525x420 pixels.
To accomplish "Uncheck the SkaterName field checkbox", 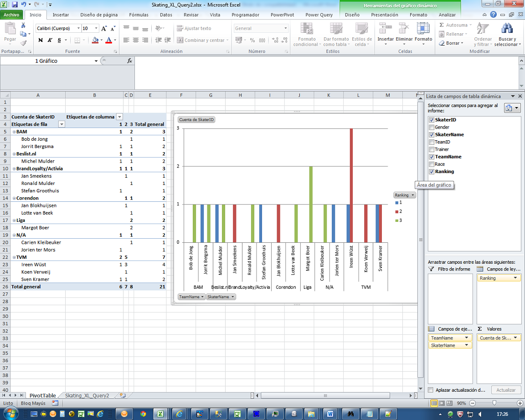I will click(432, 134).
